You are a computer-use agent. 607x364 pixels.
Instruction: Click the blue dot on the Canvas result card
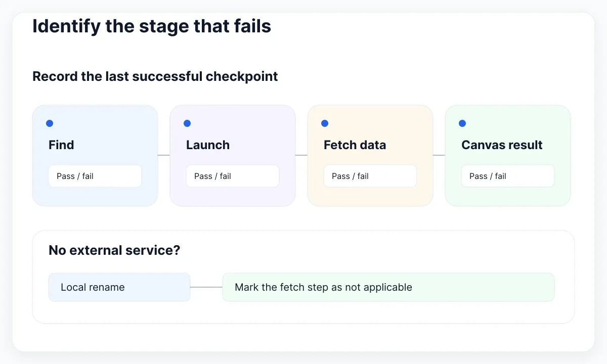[x=462, y=123]
